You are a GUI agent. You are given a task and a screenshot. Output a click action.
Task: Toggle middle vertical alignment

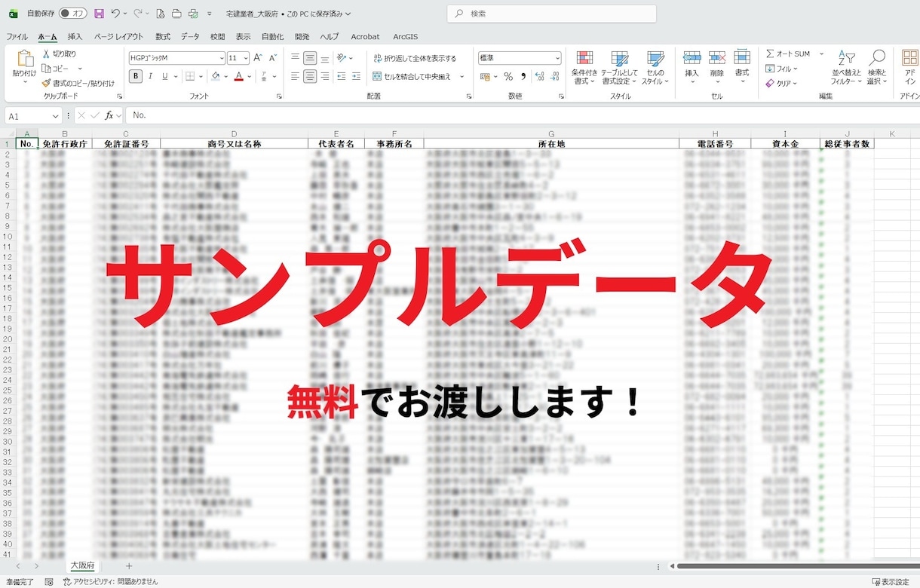coord(310,58)
